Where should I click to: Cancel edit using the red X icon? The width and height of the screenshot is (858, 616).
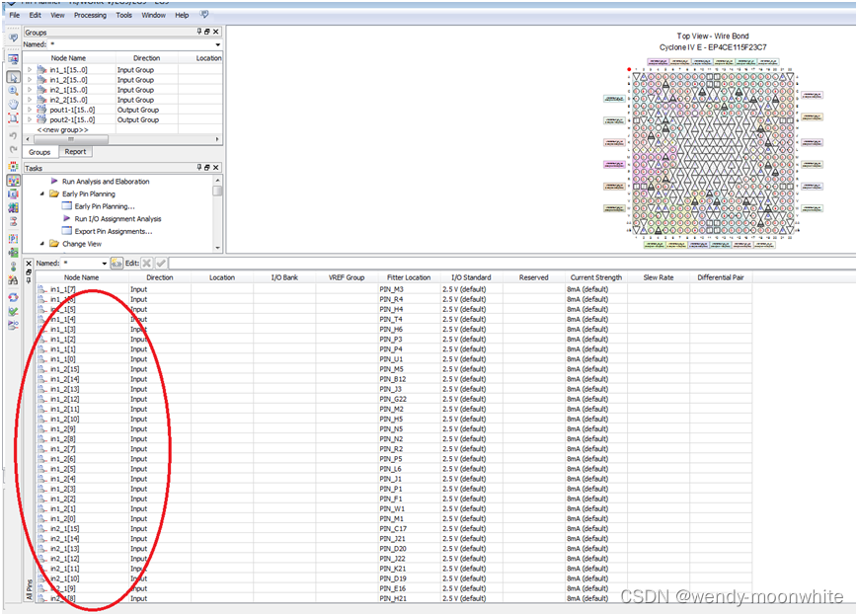[146, 263]
